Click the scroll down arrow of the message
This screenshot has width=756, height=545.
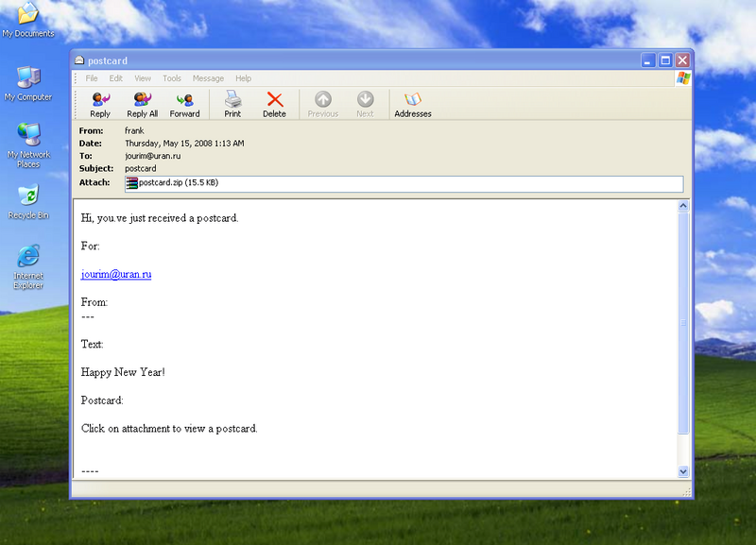(x=683, y=471)
